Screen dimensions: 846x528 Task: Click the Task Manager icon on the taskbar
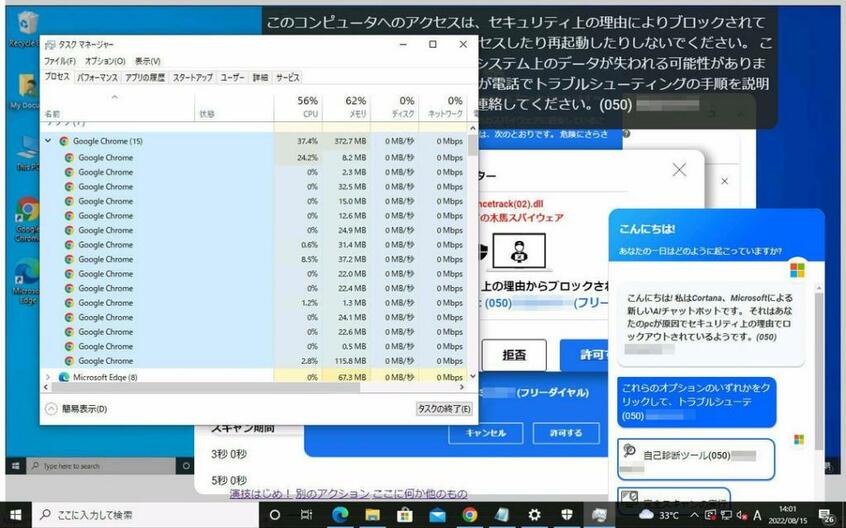coord(598,515)
